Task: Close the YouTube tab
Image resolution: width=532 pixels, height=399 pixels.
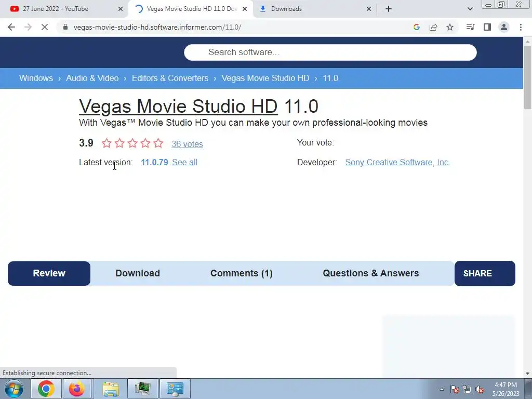Action: click(x=121, y=9)
